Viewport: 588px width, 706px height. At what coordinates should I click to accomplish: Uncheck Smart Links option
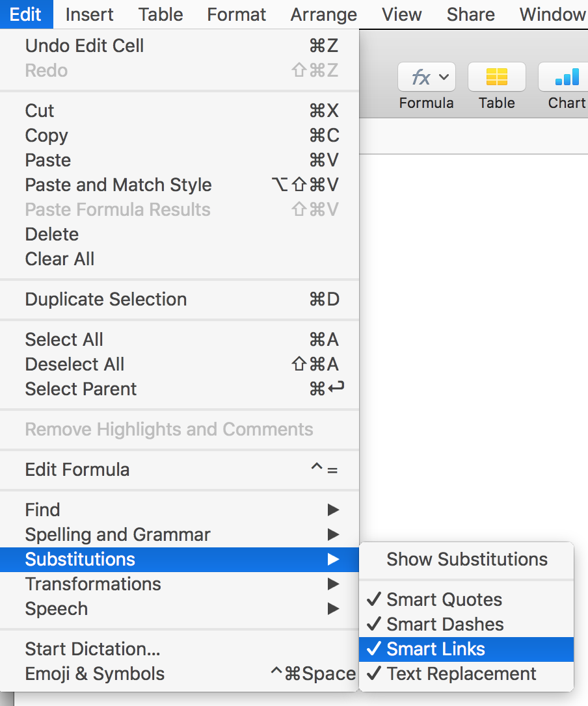click(x=436, y=649)
